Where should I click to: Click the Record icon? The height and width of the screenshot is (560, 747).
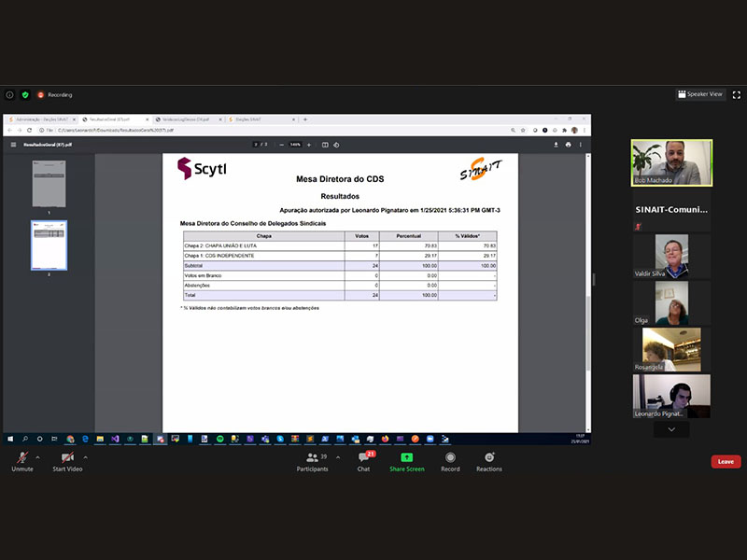[x=450, y=458]
